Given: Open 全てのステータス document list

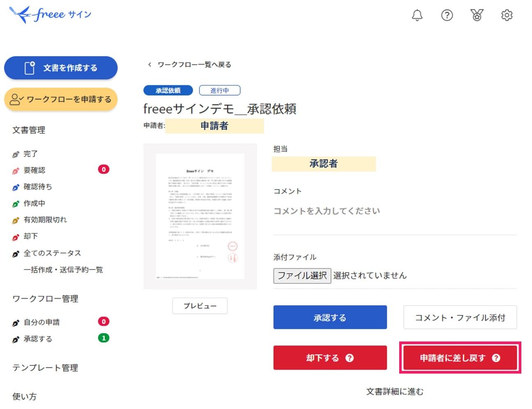Looking at the screenshot, I should (52, 253).
